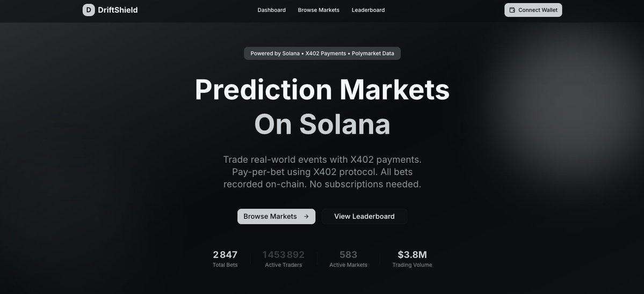
Task: Click "X402 Payments" in the badge
Action: [x=325, y=53]
